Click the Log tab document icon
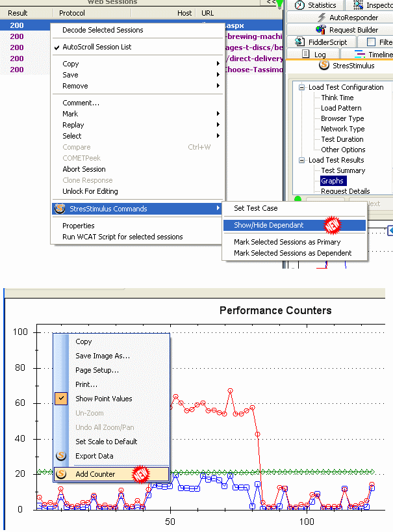 305,54
